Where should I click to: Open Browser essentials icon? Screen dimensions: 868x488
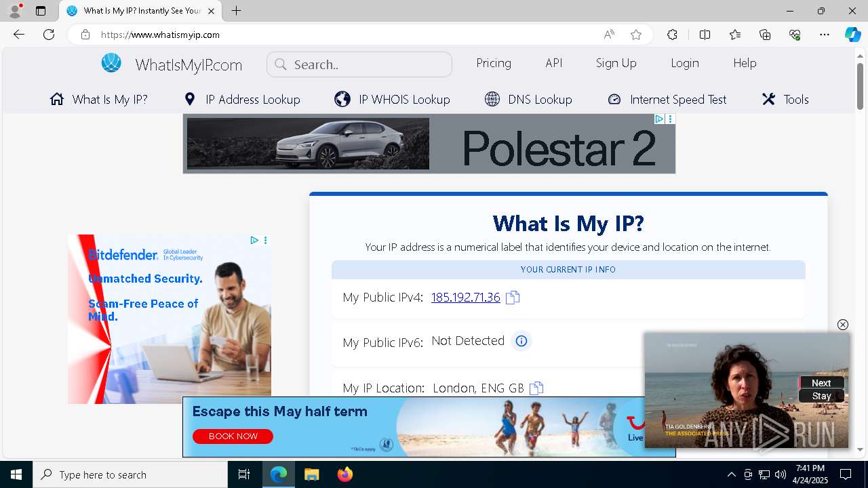pyautogui.click(x=795, y=35)
